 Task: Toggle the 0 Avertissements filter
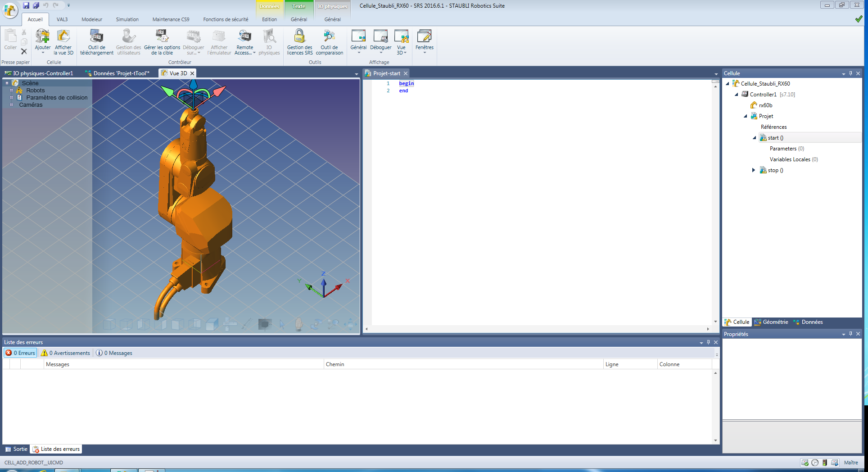66,353
